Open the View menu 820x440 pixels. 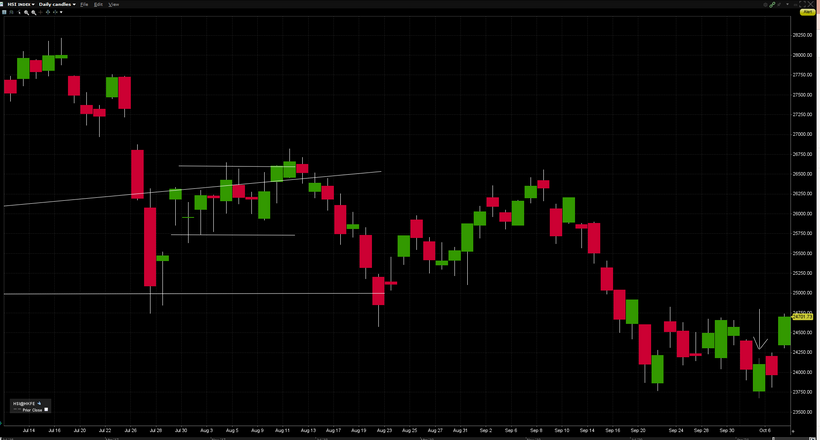[x=113, y=4]
